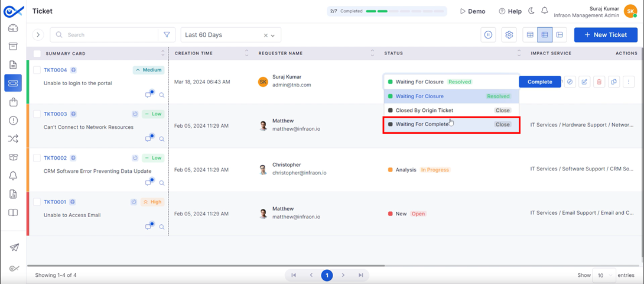Check the box for ticket TKT0002
This screenshot has width=644, height=284.
37,158
